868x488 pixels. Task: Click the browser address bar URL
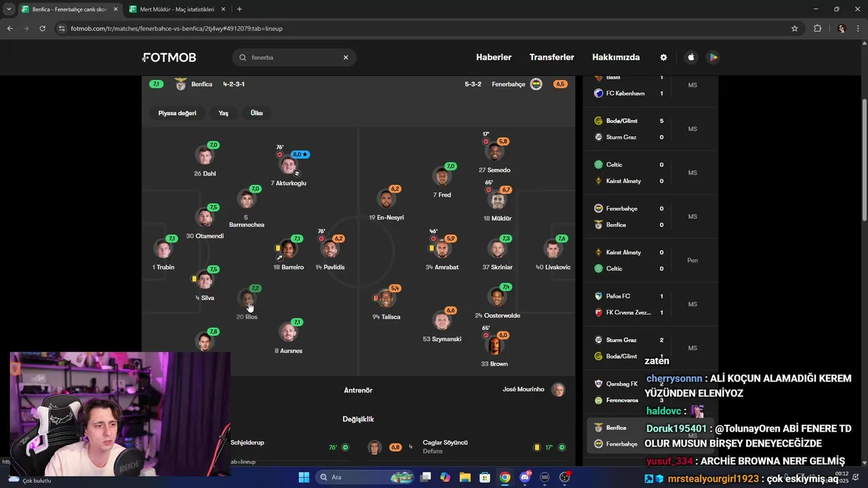[x=176, y=28]
